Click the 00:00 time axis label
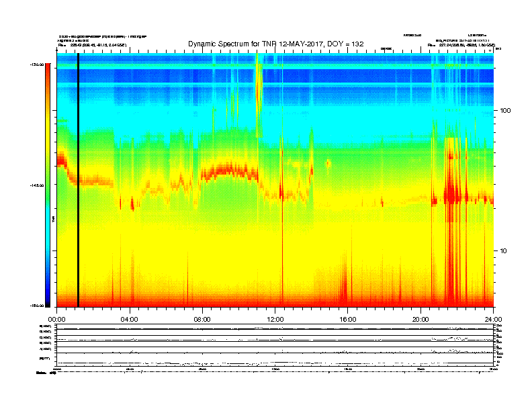The image size is (532, 411). (x=56, y=320)
